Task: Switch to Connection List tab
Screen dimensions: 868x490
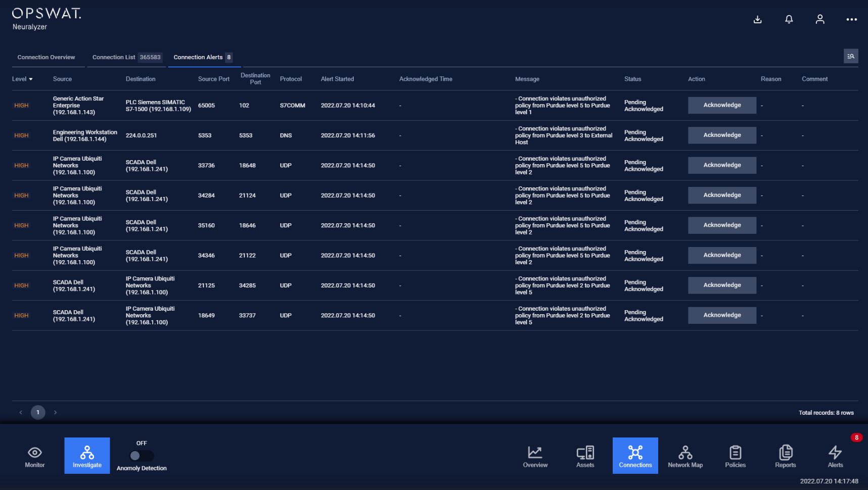Action: point(126,57)
